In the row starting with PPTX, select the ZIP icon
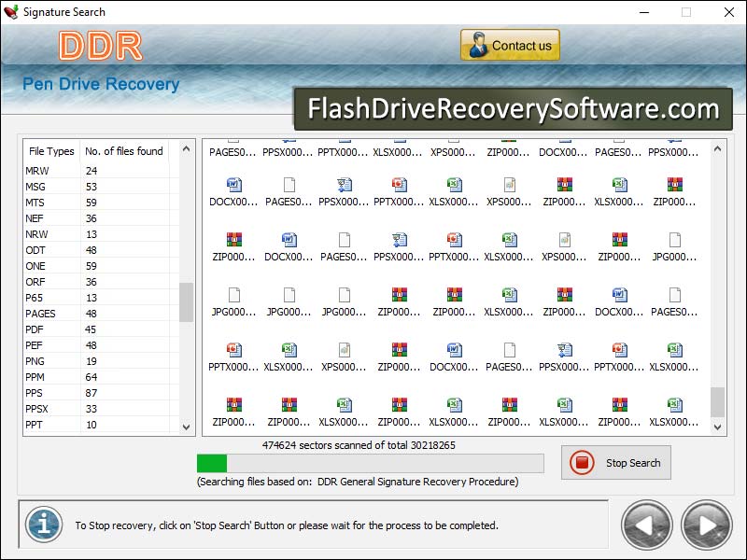The image size is (747, 560). tap(400, 350)
